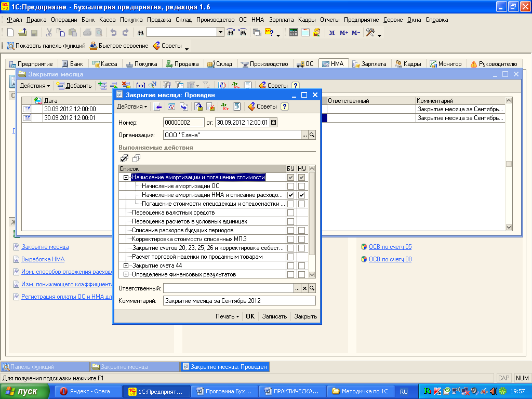532x399 pixels.
Task: Open the Выработка НМА link
Action: (43, 259)
